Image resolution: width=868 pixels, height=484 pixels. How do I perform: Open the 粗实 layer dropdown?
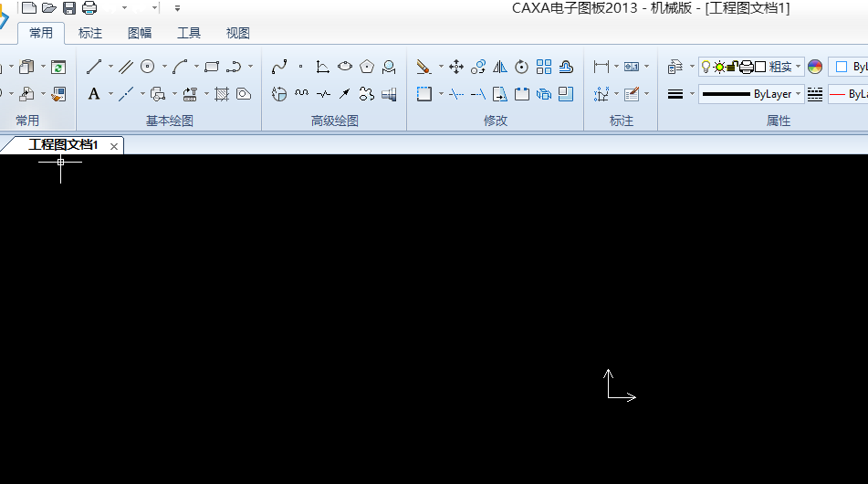coord(798,67)
